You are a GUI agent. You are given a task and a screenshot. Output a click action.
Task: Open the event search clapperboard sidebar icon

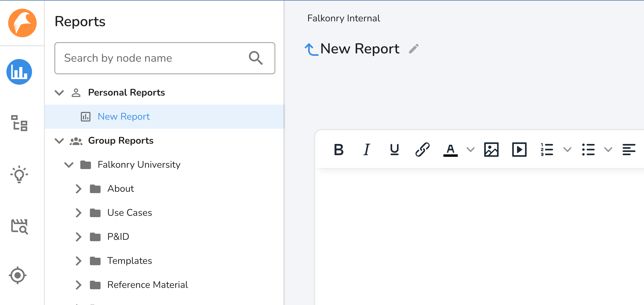(19, 227)
